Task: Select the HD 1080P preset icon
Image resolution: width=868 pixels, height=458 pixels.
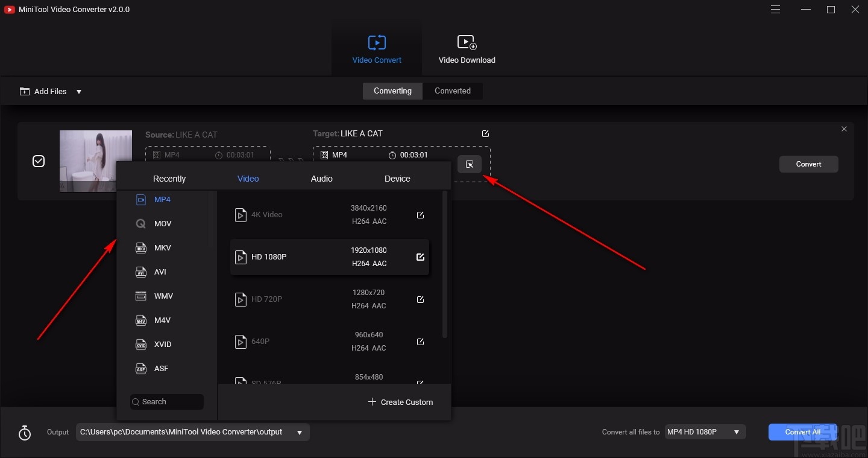Action: 241,257
